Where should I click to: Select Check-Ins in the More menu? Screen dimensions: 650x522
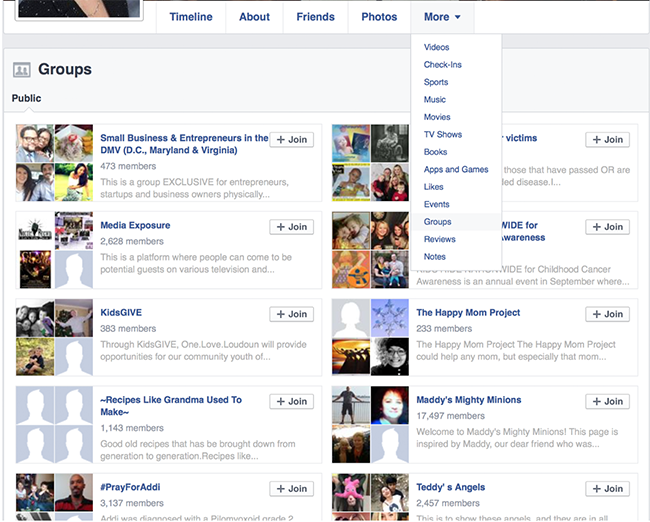[x=442, y=65]
